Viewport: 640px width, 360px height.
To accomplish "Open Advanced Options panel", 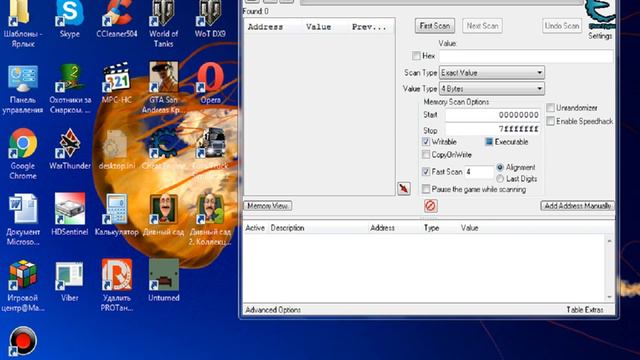I will tap(273, 310).
